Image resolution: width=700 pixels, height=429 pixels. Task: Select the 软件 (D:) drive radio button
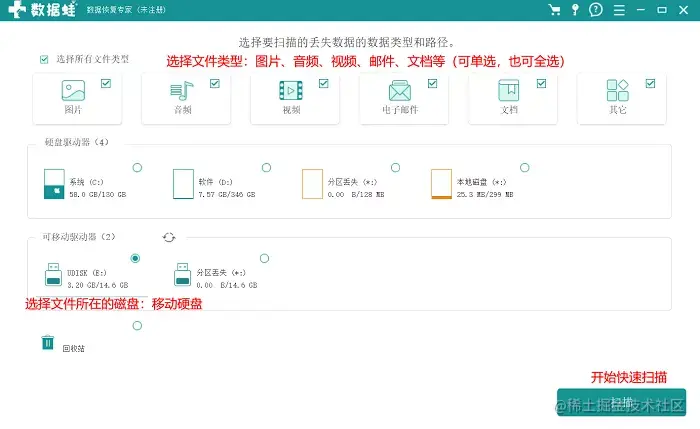267,167
